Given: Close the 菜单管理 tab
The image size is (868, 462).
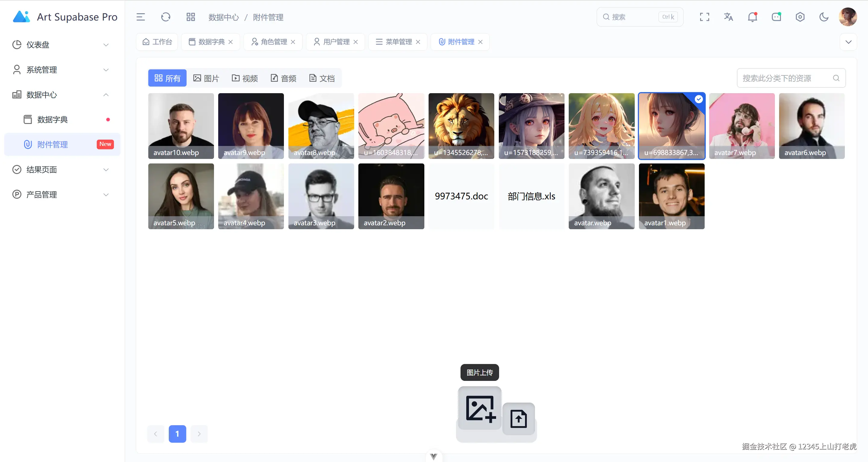Looking at the screenshot, I should coord(418,42).
